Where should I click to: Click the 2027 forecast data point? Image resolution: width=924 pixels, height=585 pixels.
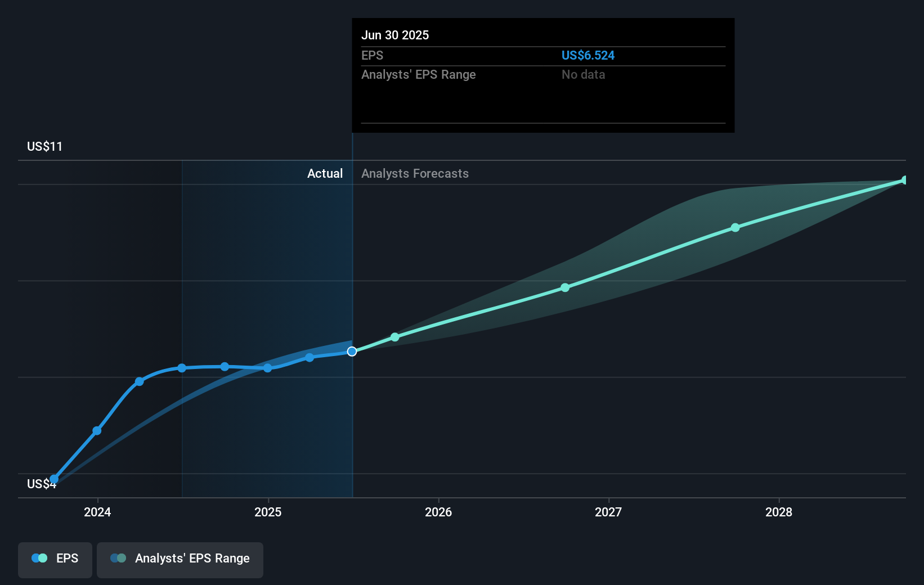[x=735, y=227]
